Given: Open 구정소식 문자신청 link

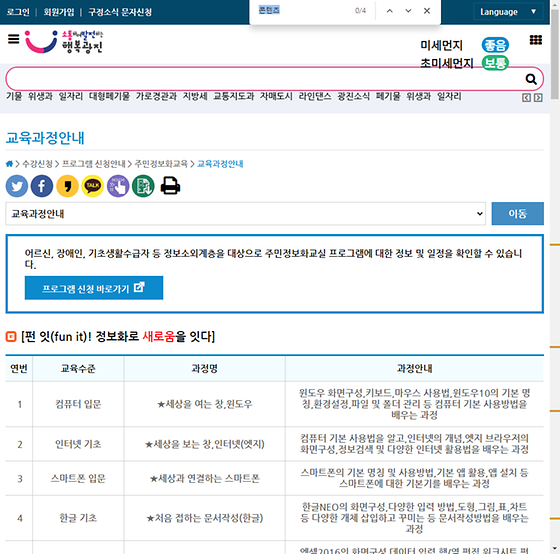Looking at the screenshot, I should (x=120, y=12).
